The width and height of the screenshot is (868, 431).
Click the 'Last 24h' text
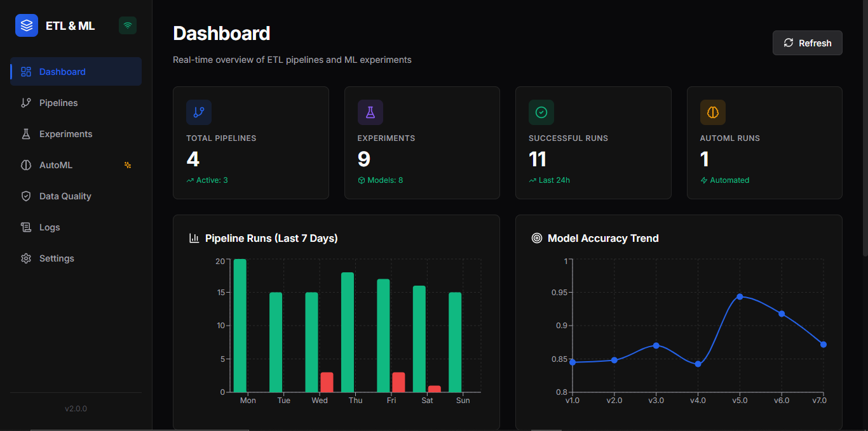pos(555,180)
